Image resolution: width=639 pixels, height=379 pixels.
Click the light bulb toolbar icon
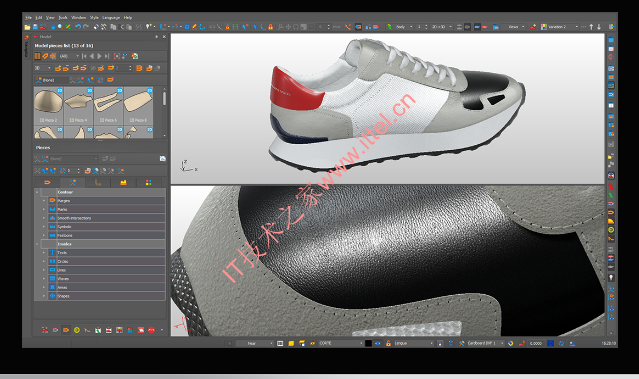148,27
